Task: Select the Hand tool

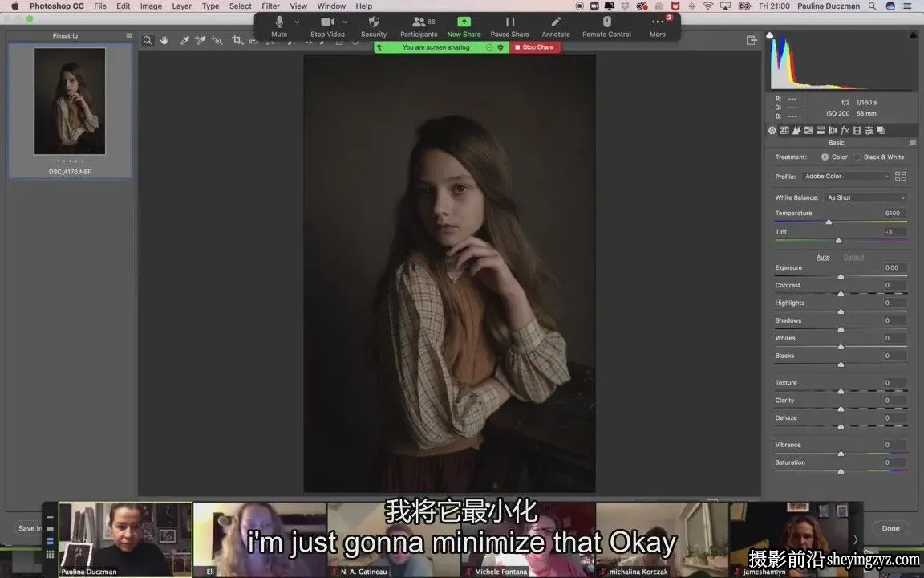Action: pos(164,40)
